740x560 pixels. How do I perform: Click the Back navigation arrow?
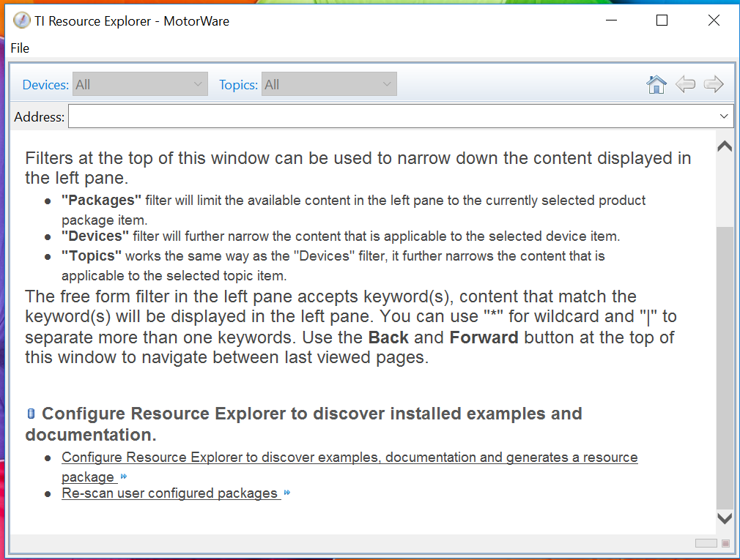tap(685, 85)
